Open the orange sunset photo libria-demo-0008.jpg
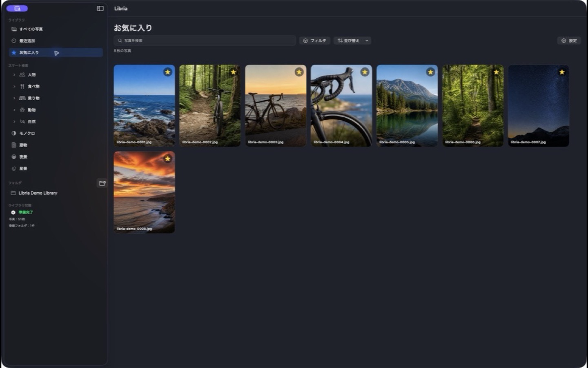 tap(144, 192)
